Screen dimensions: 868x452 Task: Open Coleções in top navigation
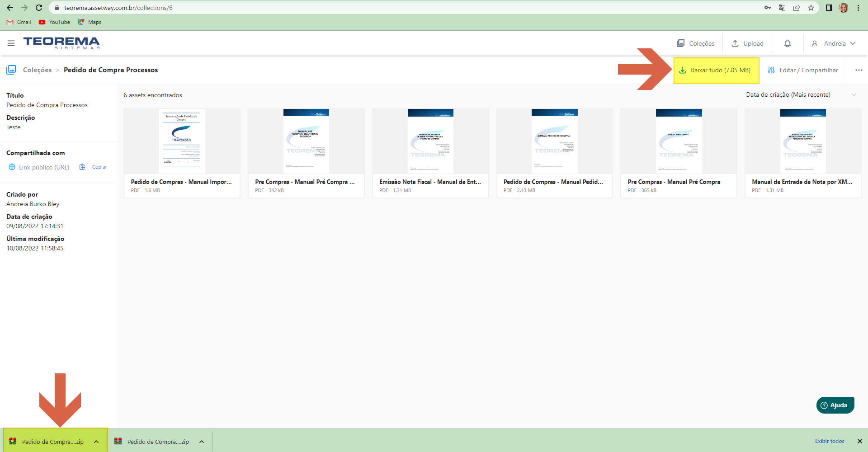tap(695, 43)
